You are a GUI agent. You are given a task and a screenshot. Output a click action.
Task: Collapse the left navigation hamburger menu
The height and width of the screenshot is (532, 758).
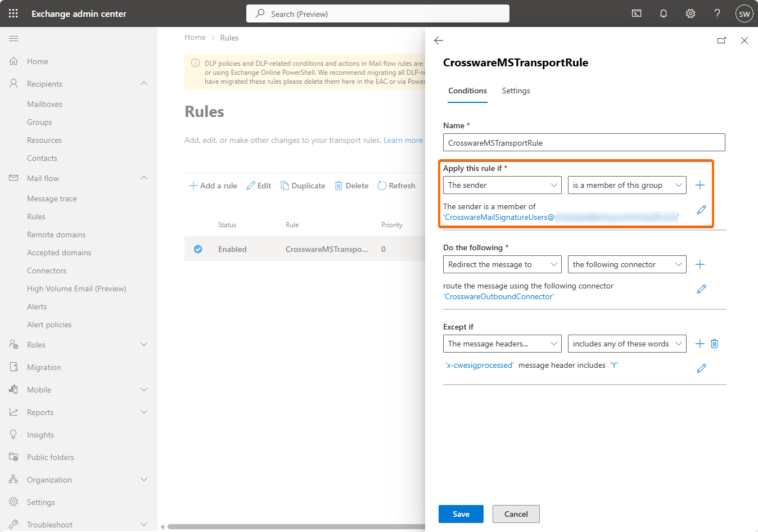[13, 38]
